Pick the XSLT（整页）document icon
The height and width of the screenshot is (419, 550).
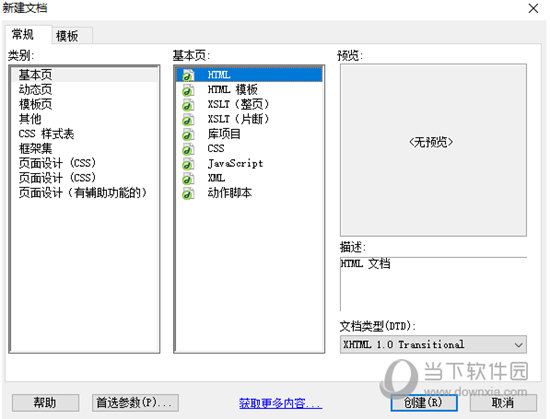tap(188, 105)
